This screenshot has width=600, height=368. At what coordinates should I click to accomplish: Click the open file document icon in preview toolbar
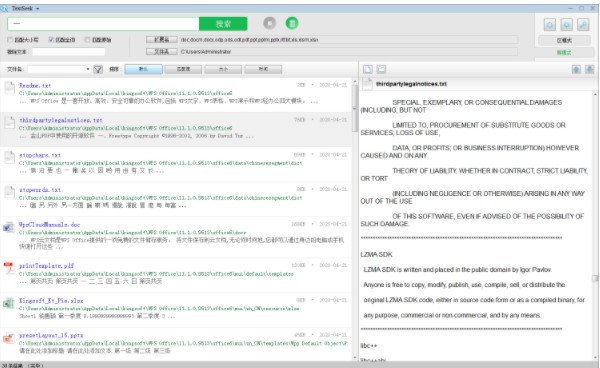pos(368,69)
